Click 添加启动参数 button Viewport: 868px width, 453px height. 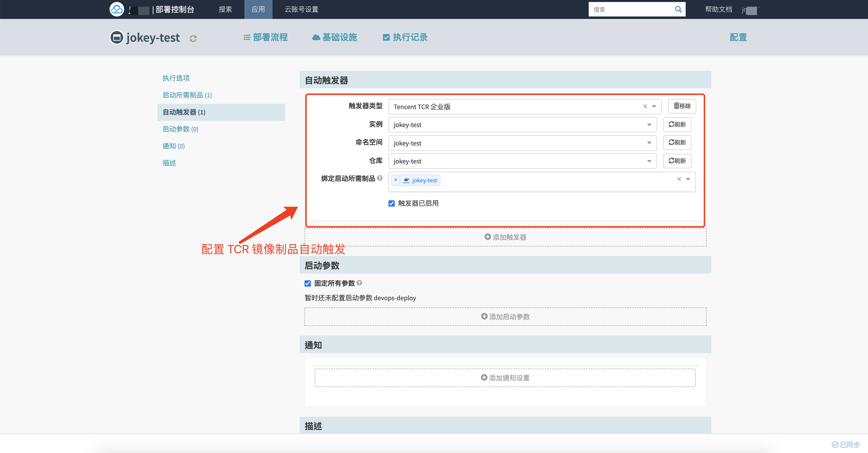[x=505, y=316]
